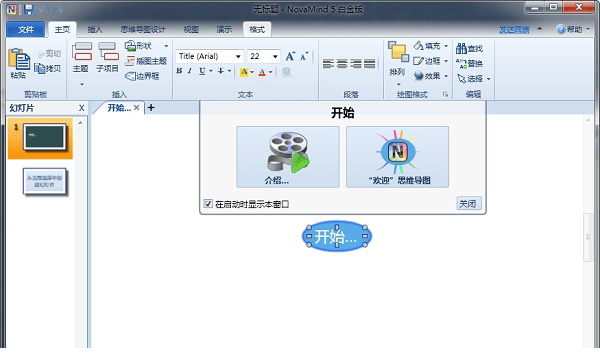The width and height of the screenshot is (600, 361).
Task: Toggle Bold formatting
Action: click(x=179, y=71)
